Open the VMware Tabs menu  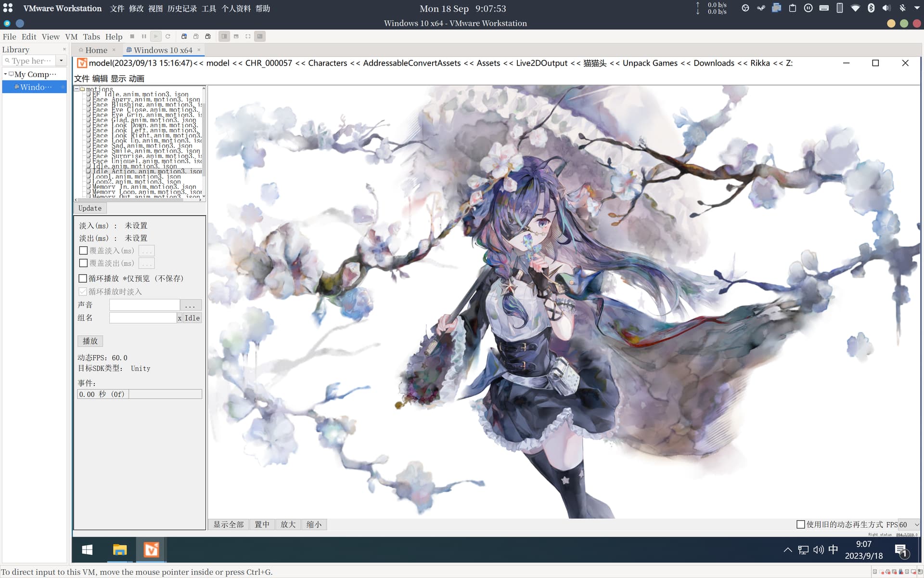click(x=91, y=37)
